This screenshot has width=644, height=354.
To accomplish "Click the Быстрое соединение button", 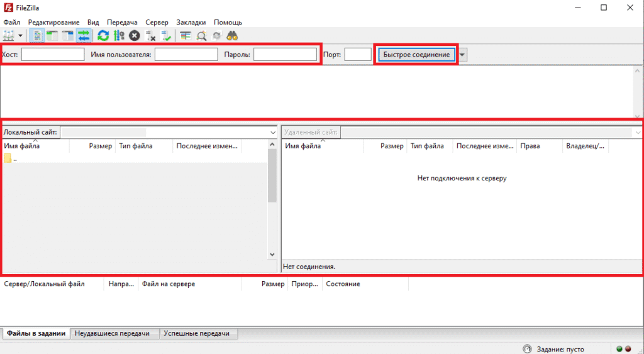I will coord(416,55).
